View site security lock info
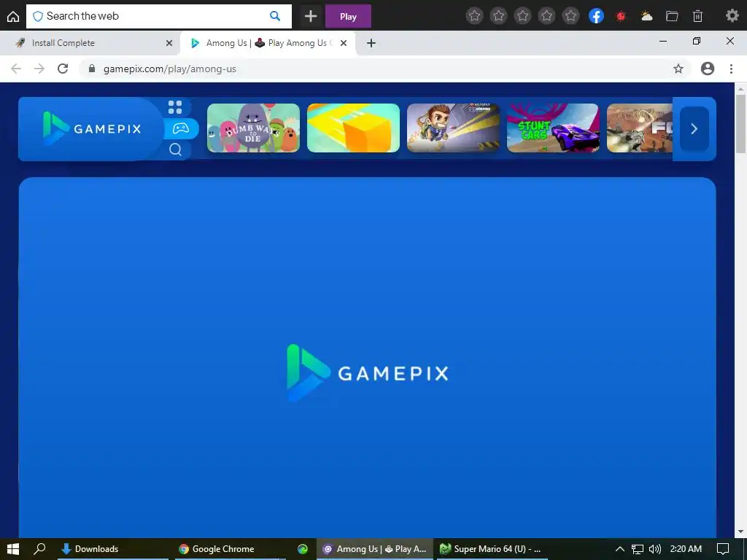The height and width of the screenshot is (560, 747). pyautogui.click(x=92, y=69)
